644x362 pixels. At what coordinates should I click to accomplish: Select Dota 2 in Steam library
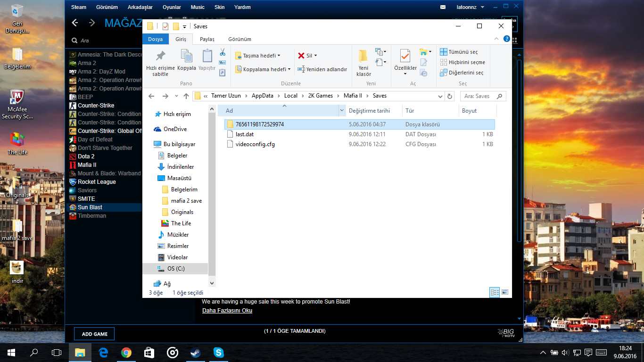[x=86, y=156]
